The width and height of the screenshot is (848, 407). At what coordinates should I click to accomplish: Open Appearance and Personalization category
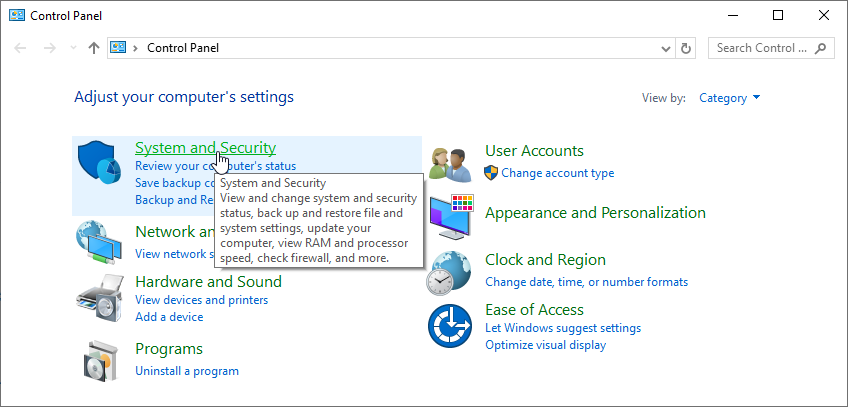tap(595, 213)
